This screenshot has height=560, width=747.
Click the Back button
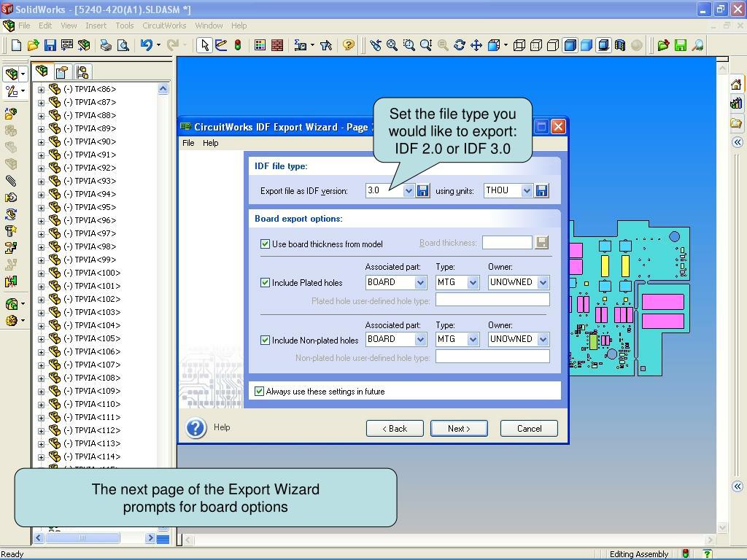[x=395, y=429]
